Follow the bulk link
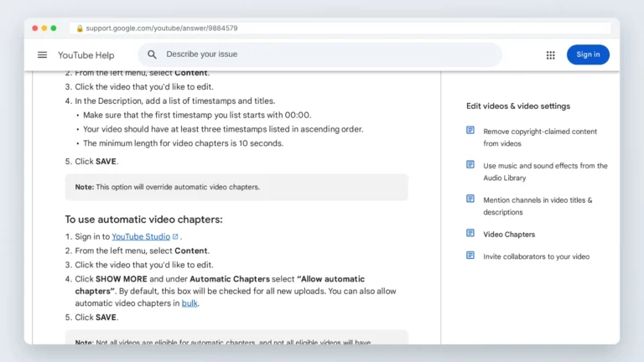The width and height of the screenshot is (644, 362). click(x=190, y=303)
